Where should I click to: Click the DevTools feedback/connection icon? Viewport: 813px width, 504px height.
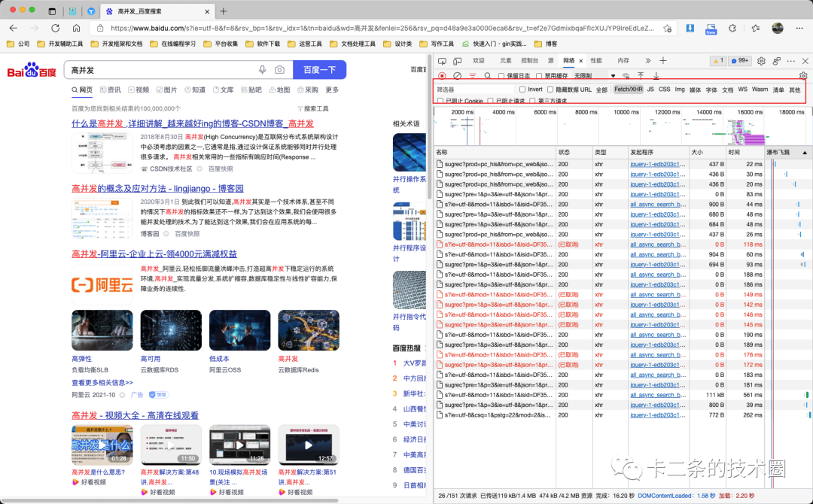pos(776,61)
